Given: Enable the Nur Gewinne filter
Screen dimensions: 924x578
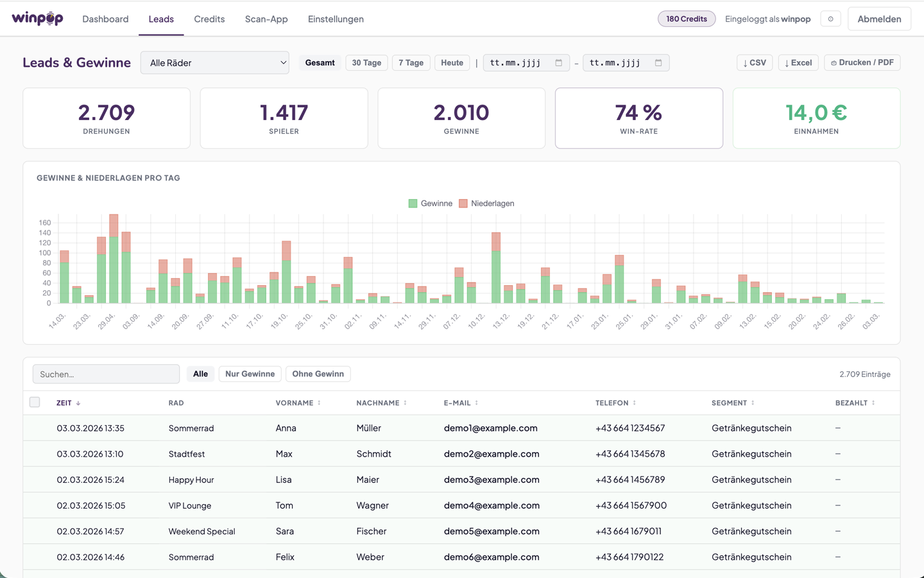Looking at the screenshot, I should point(250,373).
